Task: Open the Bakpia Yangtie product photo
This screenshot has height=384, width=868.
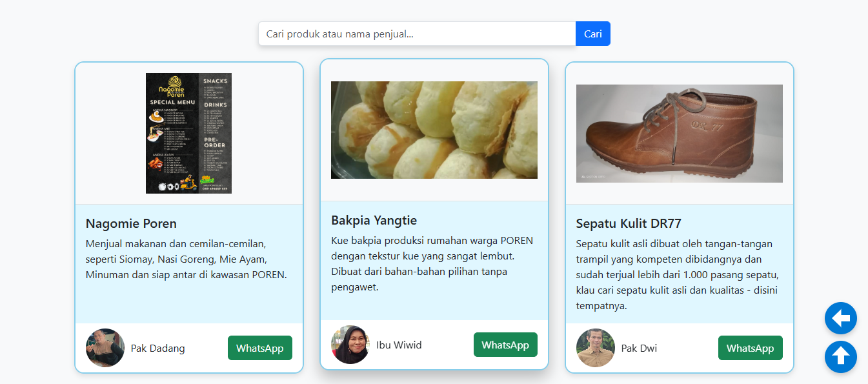Action: [x=434, y=130]
